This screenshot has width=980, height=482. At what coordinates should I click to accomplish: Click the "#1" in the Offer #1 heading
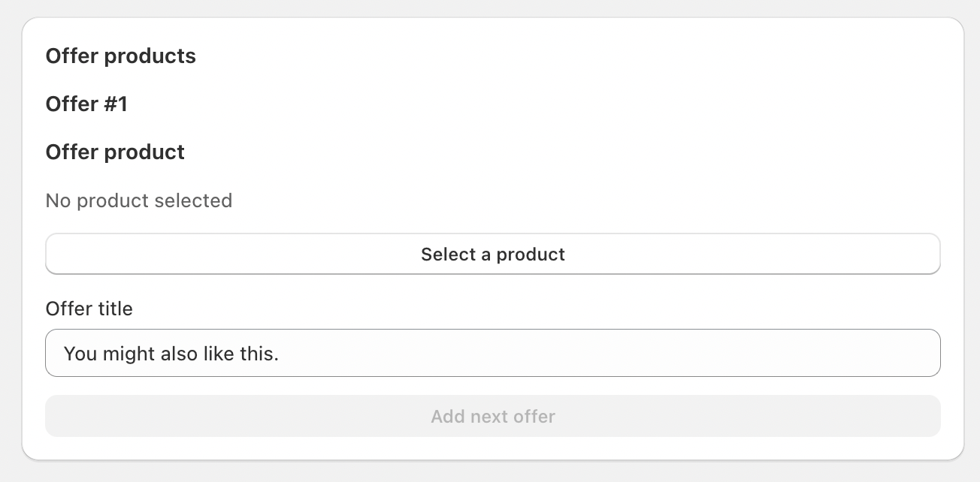click(x=116, y=104)
